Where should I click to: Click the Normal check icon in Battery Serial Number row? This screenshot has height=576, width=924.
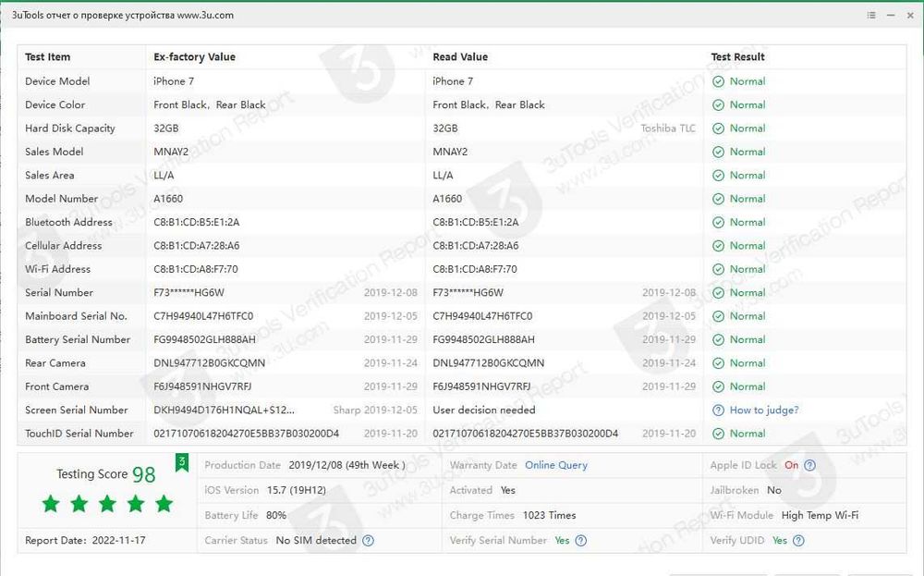tap(718, 339)
